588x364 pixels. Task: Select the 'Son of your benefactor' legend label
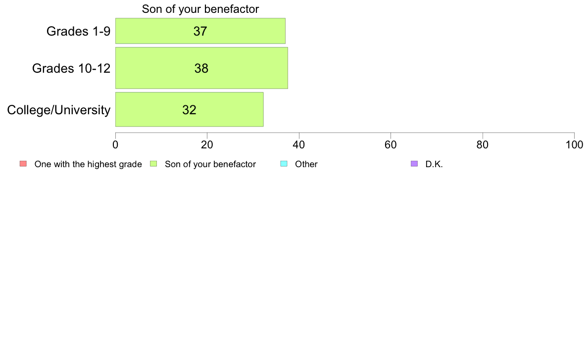click(x=210, y=164)
